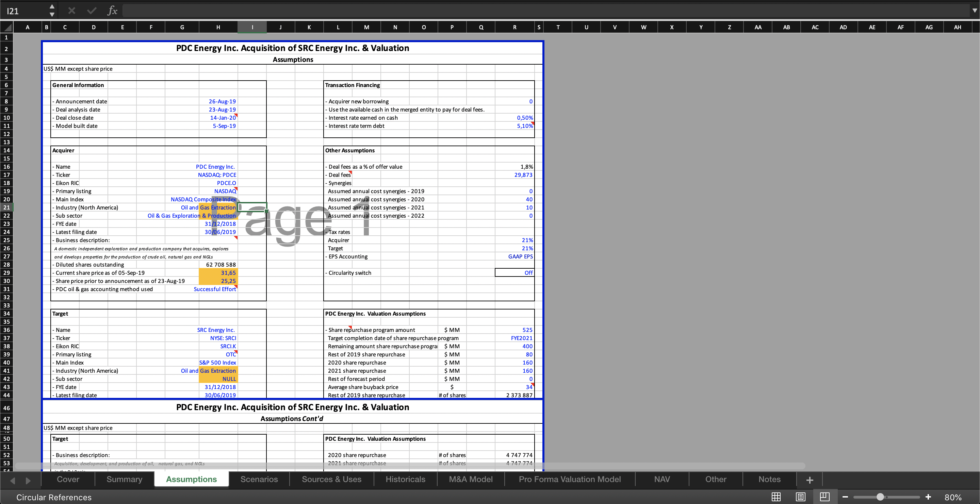
Task: Switch to Normal view icon
Action: (x=776, y=497)
